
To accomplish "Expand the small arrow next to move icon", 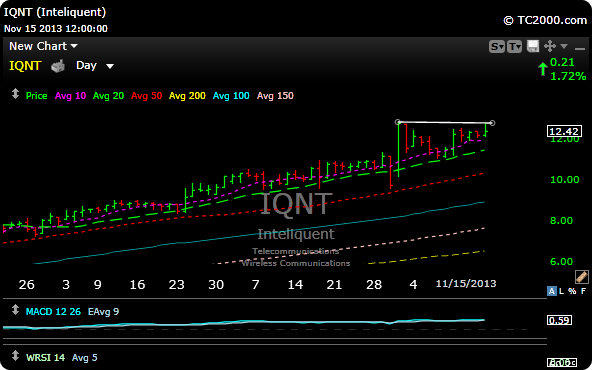I will [x=564, y=46].
